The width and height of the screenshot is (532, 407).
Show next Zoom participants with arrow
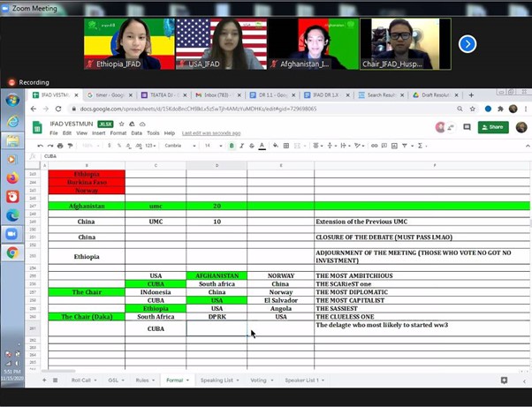(467, 43)
